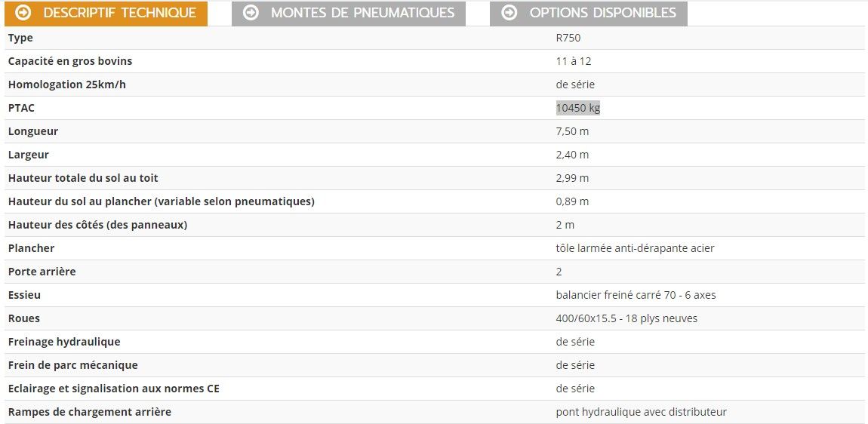
Task: Switch to the Descriptif Technique tab label
Action: [x=119, y=13]
